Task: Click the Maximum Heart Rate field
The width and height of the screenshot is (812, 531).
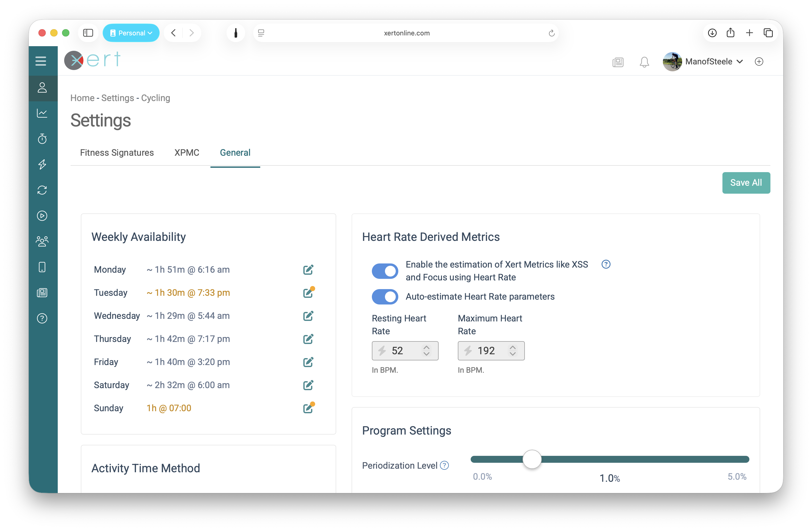Action: click(x=491, y=351)
